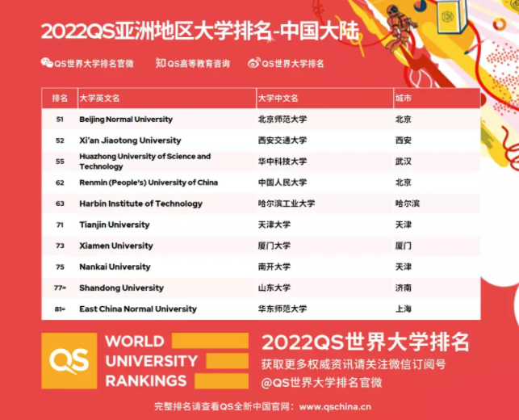The width and height of the screenshot is (519, 420).
Task: Click Xi'an Jiaotong University text
Action: coord(130,141)
